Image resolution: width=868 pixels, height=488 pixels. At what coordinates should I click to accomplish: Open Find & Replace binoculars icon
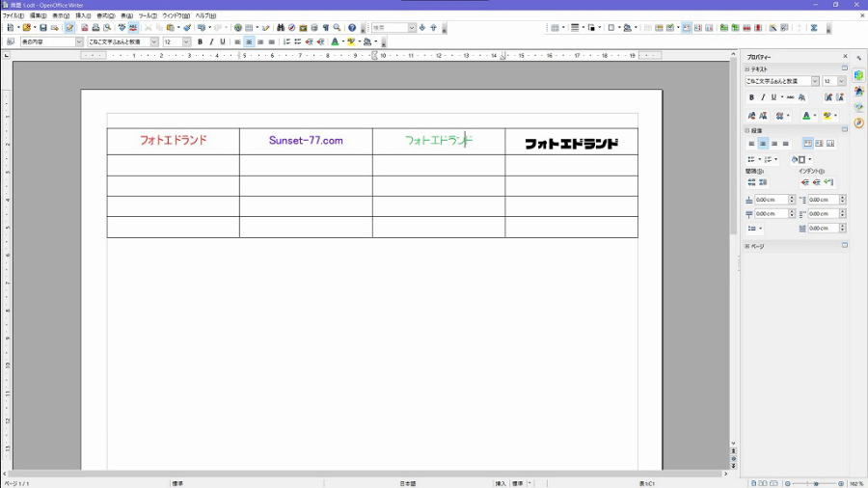click(x=281, y=28)
